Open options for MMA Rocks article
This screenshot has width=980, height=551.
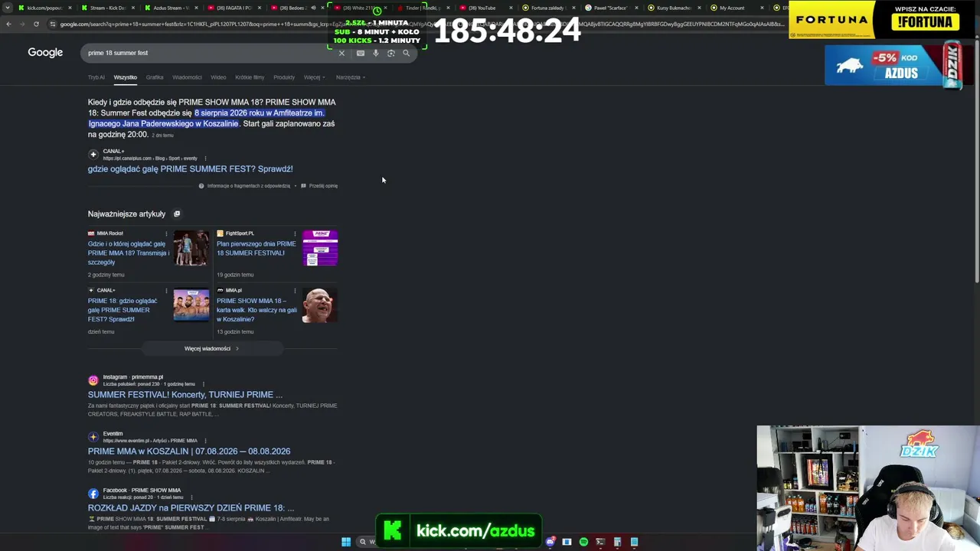click(x=166, y=233)
